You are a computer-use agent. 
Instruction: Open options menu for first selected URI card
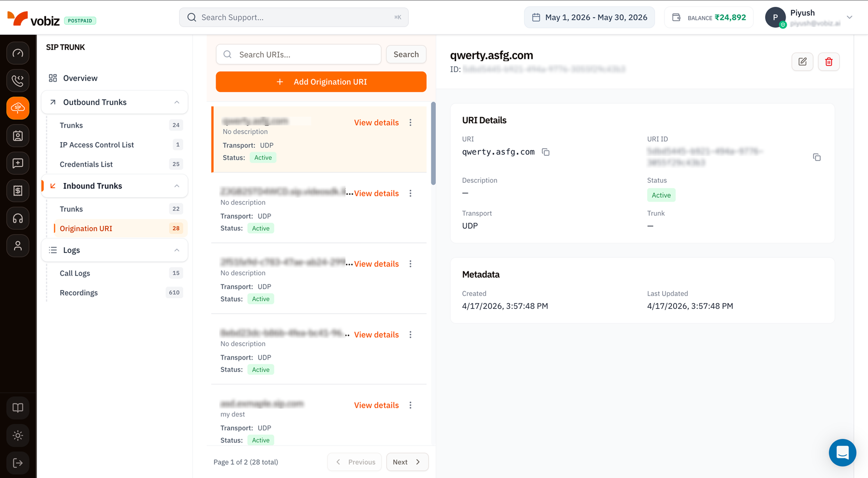pos(410,123)
